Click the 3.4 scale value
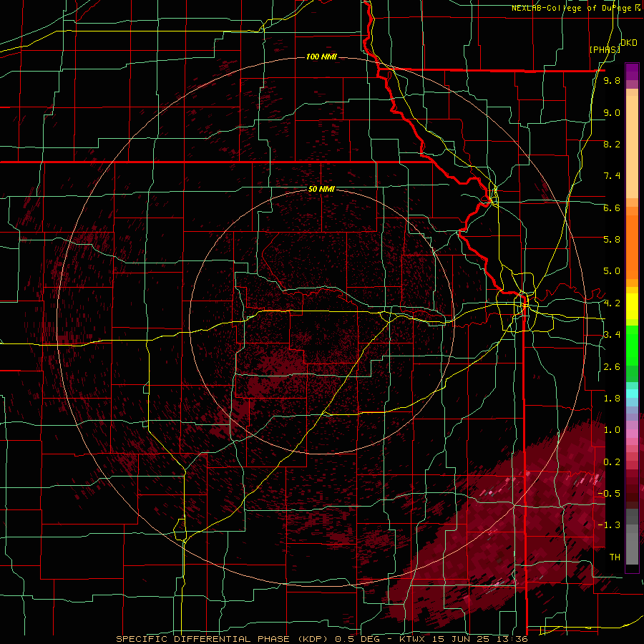Image resolution: width=644 pixels, height=644 pixels. [x=612, y=335]
